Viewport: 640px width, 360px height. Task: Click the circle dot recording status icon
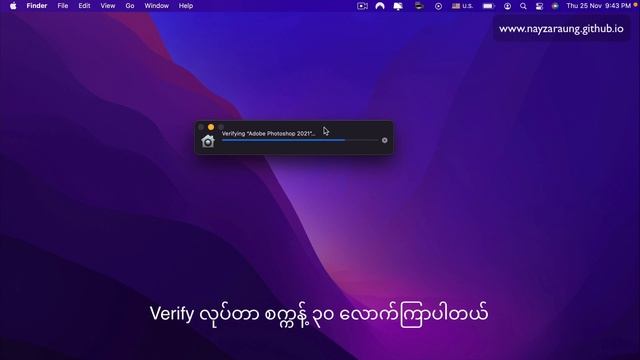(438, 6)
